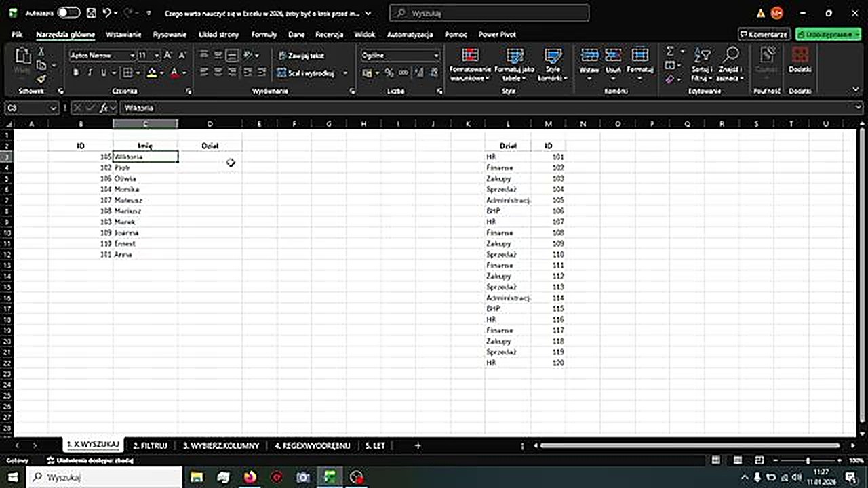Click the Dodatki add-ins icon
868x488 pixels.
pyautogui.click(x=800, y=56)
